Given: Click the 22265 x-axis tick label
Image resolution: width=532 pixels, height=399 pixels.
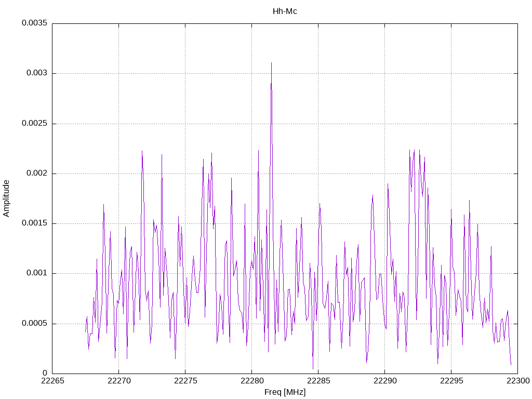Looking at the screenshot, I should pos(52,382).
